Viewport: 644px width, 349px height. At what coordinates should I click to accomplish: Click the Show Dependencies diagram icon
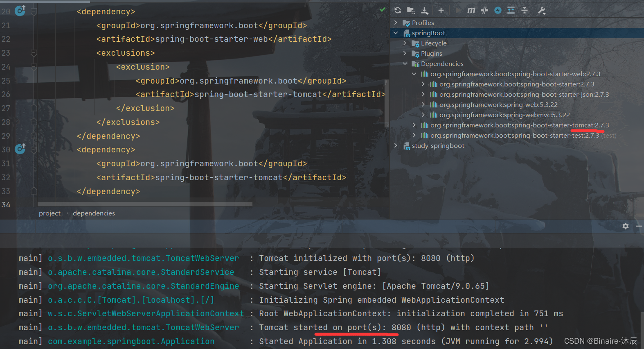click(x=511, y=11)
